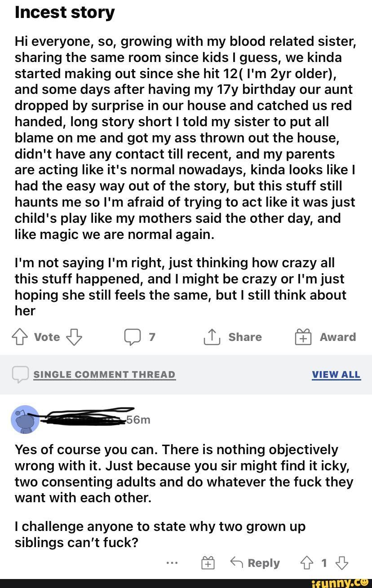This screenshot has width=372, height=588.
Task: Click the gift award icon on the comment
Action: tap(208, 563)
